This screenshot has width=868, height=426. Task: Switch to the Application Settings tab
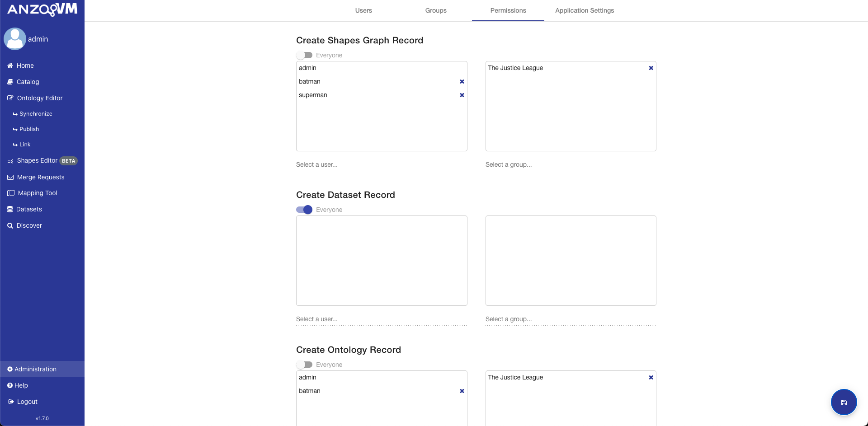click(584, 10)
